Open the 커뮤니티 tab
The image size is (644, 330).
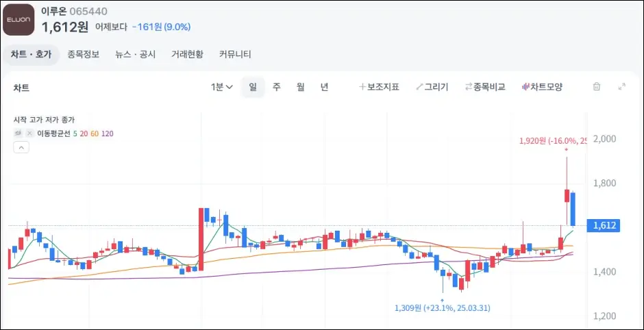pos(235,54)
